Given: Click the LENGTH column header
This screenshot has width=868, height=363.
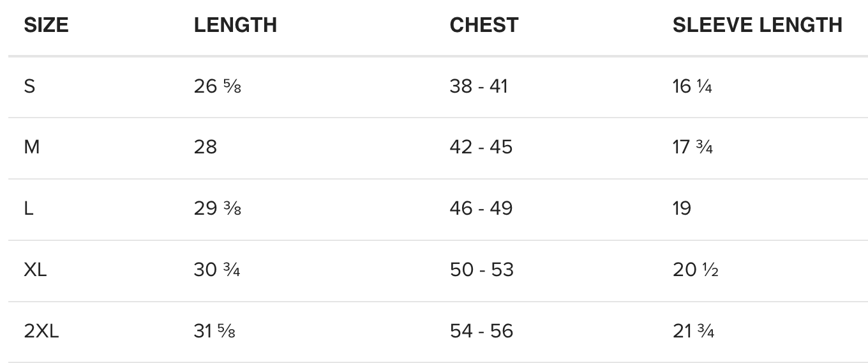Looking at the screenshot, I should (x=235, y=26).
